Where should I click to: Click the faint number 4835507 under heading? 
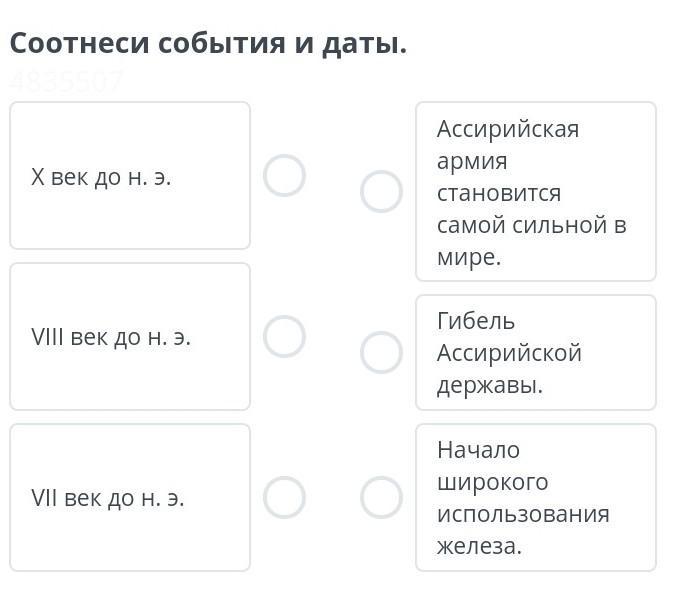tap(66, 82)
